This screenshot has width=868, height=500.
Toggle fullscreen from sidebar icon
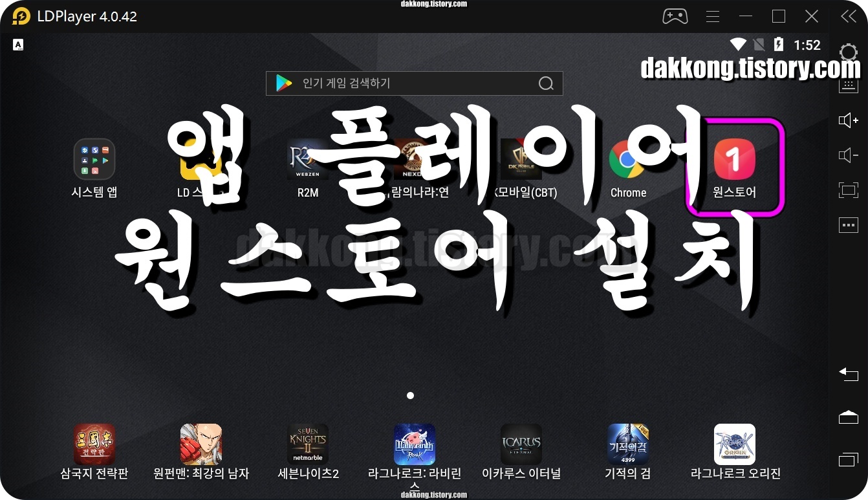click(x=849, y=190)
